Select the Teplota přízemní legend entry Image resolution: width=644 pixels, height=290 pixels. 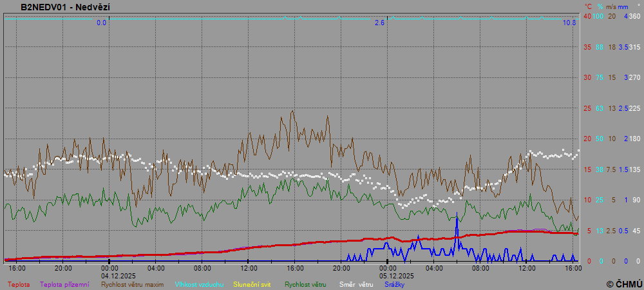pos(64,284)
